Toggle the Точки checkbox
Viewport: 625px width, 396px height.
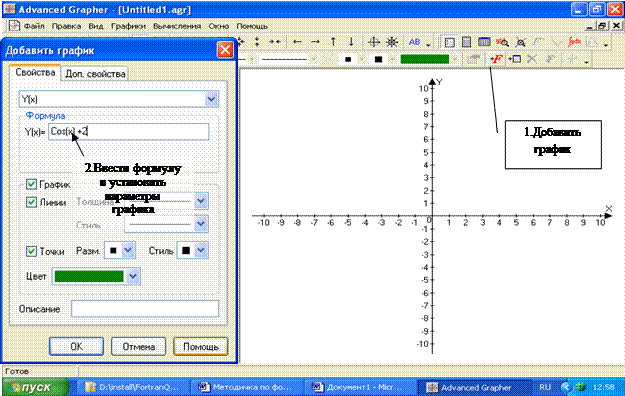(x=31, y=251)
